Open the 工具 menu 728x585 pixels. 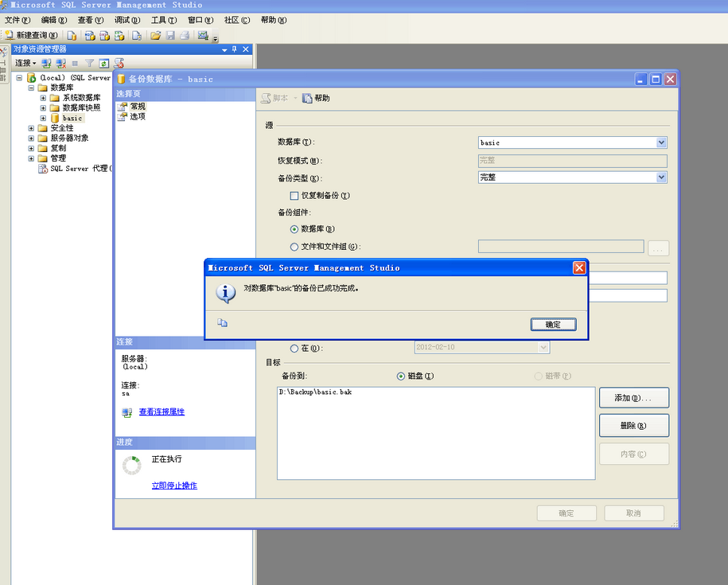click(x=164, y=20)
